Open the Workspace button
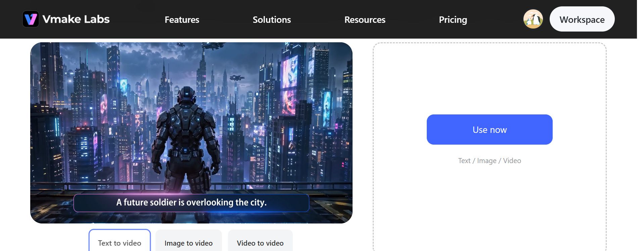Viewport: 644px width, 251px height. click(582, 19)
